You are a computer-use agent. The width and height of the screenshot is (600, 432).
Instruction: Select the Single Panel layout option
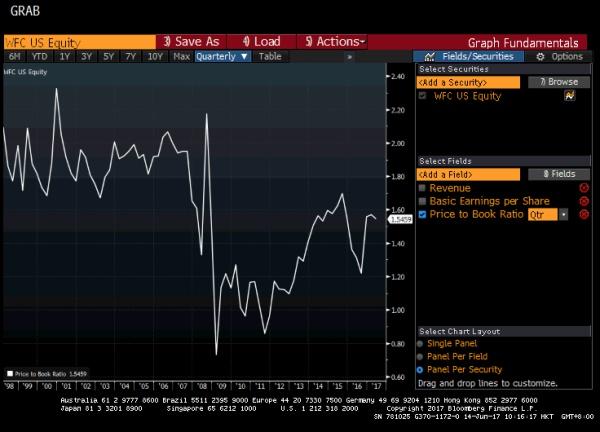click(420, 344)
